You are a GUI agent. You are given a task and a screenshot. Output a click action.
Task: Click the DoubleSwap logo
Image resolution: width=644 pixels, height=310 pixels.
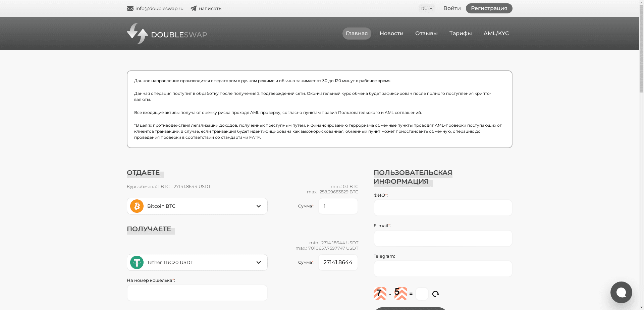[167, 34]
